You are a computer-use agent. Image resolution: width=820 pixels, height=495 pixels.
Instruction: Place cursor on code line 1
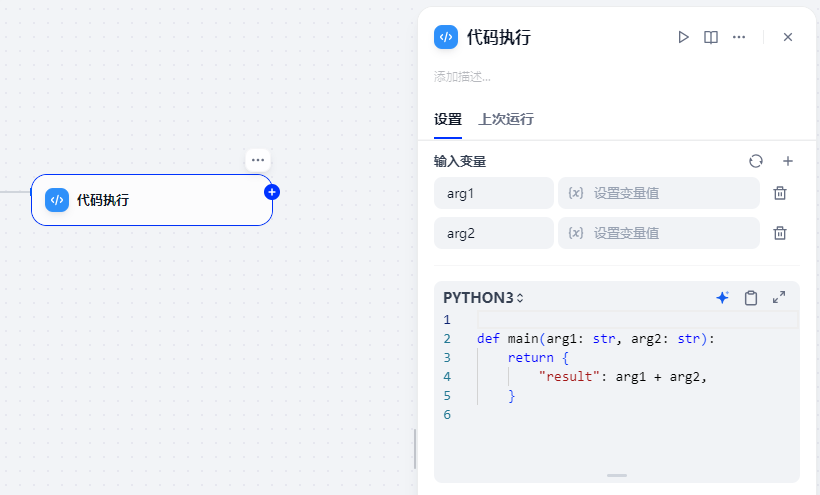[637, 319]
